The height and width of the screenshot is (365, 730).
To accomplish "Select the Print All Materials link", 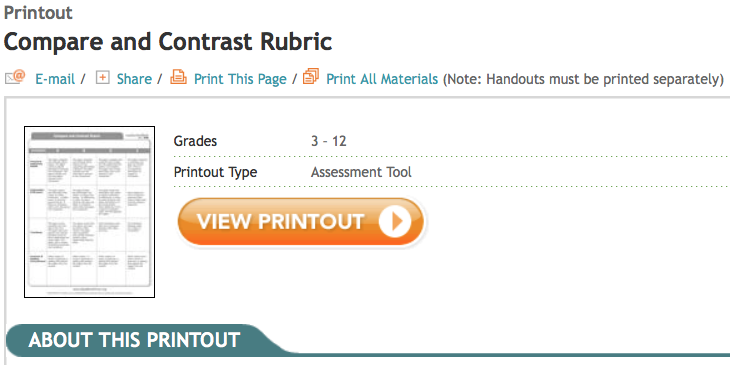I will click(382, 79).
